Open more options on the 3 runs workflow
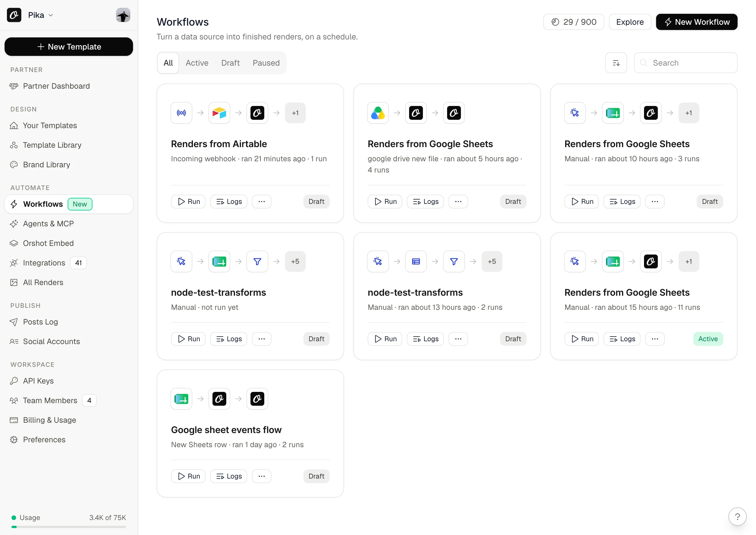 [x=655, y=201]
